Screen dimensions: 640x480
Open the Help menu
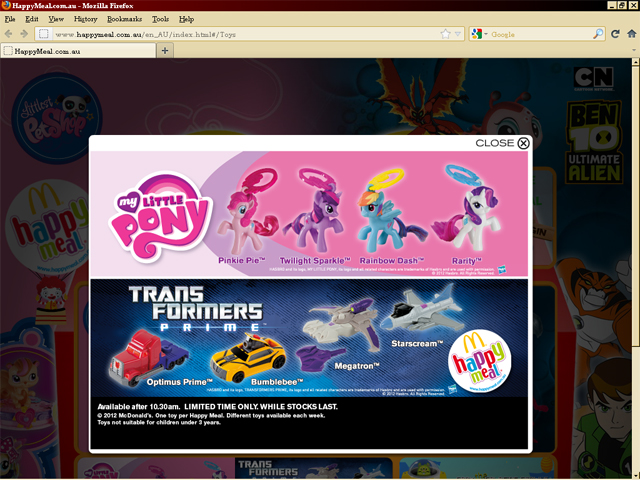click(186, 19)
